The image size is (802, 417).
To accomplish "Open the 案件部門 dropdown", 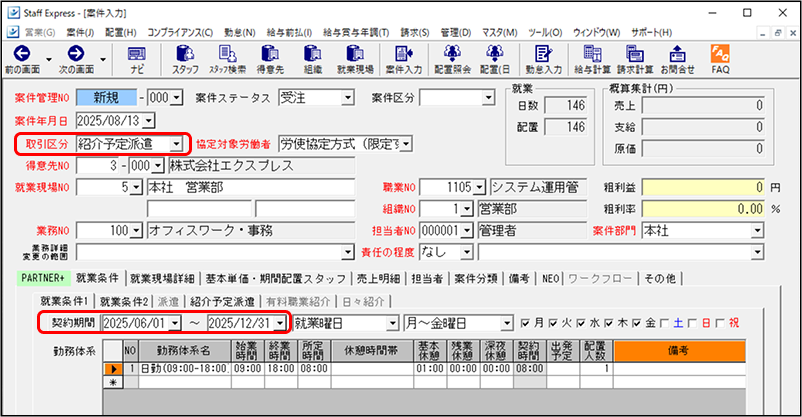I will pos(758,231).
